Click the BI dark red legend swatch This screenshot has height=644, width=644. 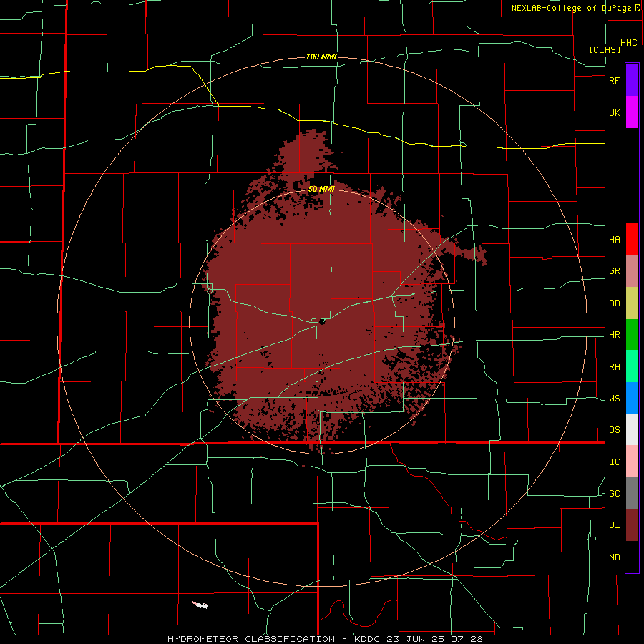[632, 525]
